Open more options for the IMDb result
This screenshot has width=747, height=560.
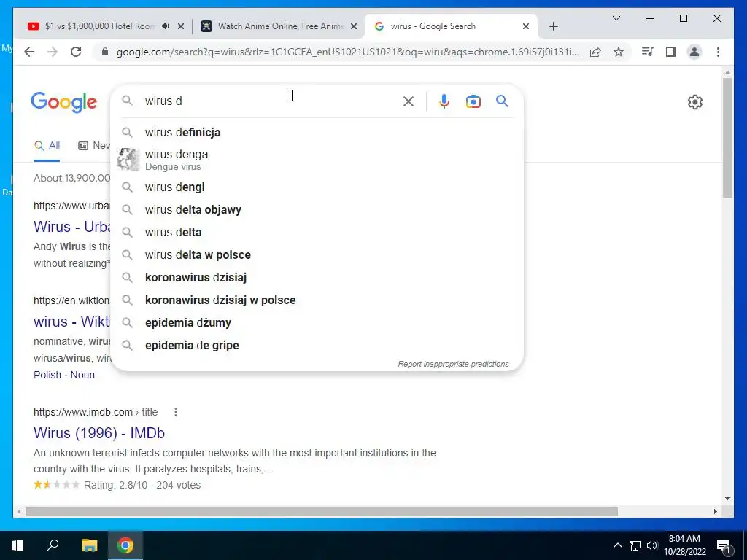pyautogui.click(x=176, y=412)
